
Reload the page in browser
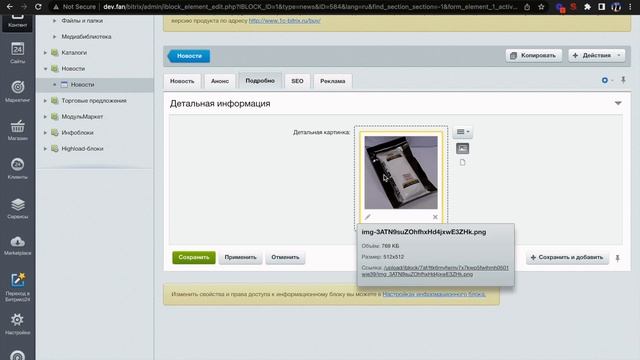point(38,7)
